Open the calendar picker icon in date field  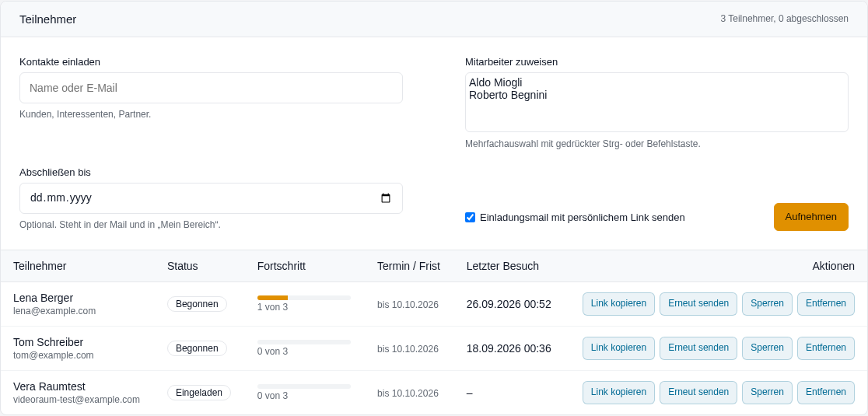coord(386,198)
